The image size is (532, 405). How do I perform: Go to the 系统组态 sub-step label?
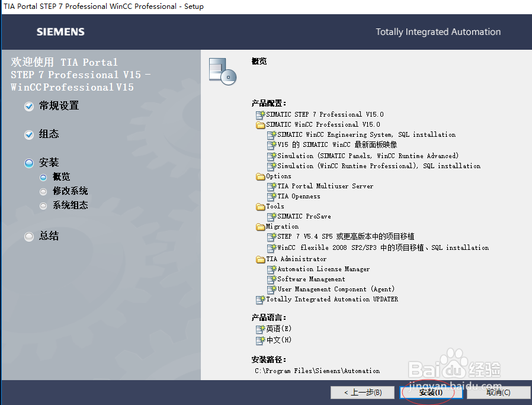coord(70,205)
